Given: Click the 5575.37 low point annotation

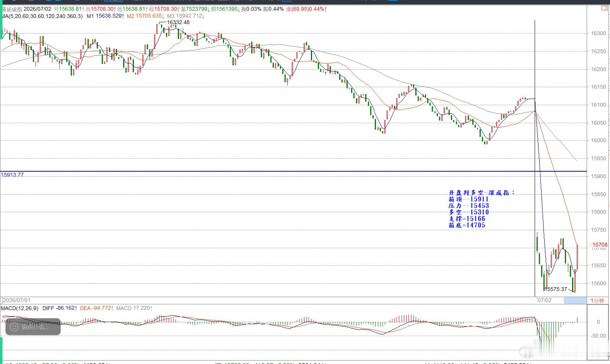Looking at the screenshot, I should 557,289.
